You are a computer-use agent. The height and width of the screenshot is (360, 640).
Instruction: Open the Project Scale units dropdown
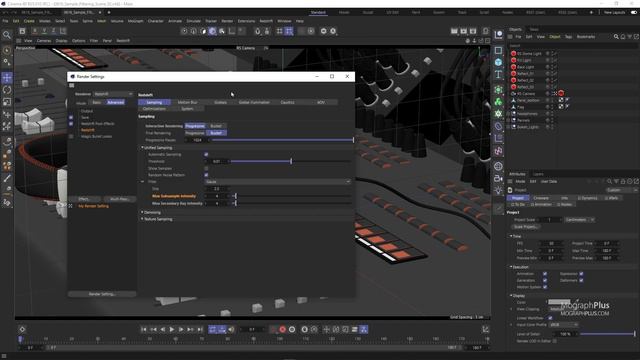(x=580, y=220)
